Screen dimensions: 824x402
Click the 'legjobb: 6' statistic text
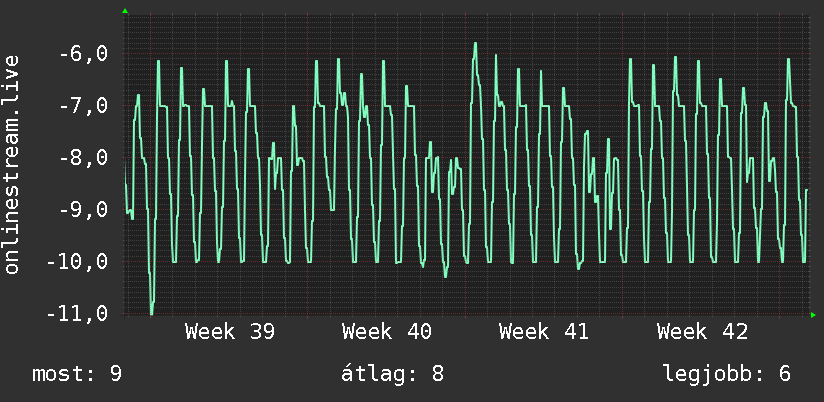tap(727, 375)
